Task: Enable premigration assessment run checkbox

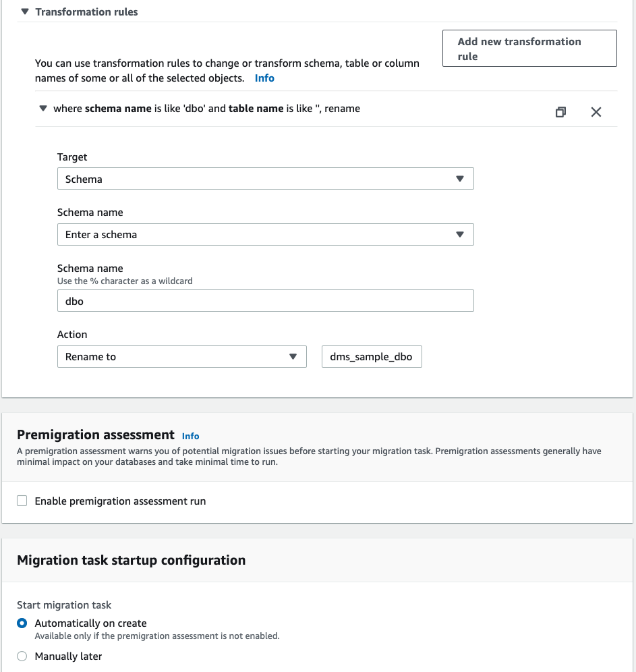Action: 22,501
